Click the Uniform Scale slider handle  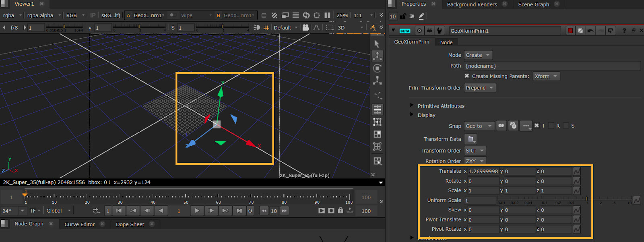(x=586, y=199)
